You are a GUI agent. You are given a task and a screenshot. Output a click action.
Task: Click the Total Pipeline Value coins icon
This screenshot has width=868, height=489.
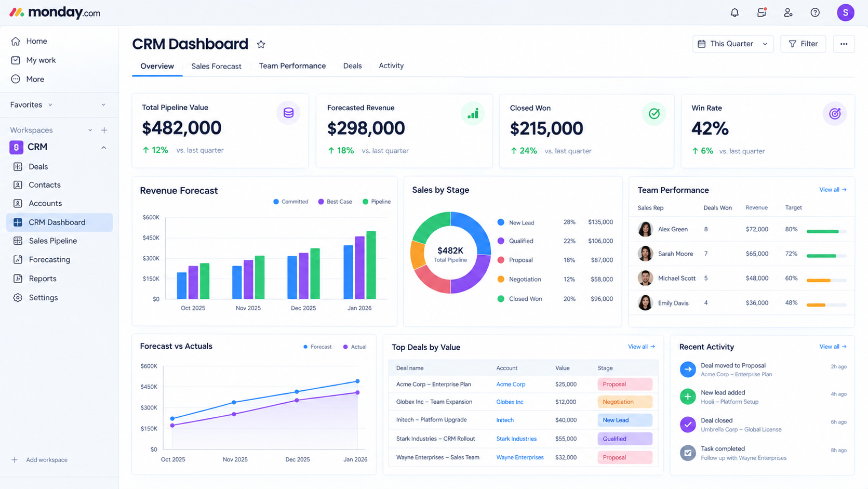[288, 113]
